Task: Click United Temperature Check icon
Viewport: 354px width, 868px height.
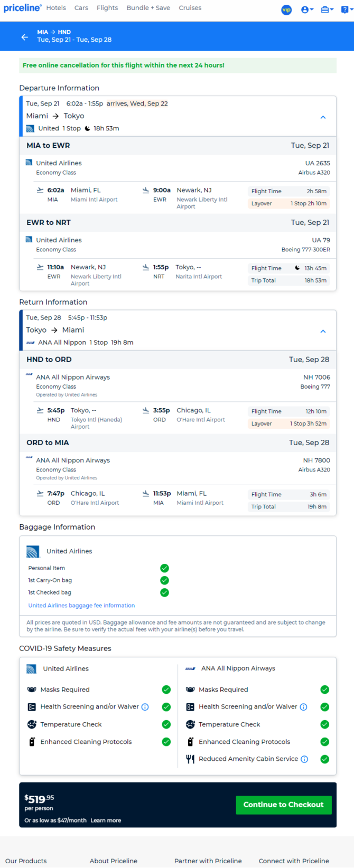Action: click(32, 724)
